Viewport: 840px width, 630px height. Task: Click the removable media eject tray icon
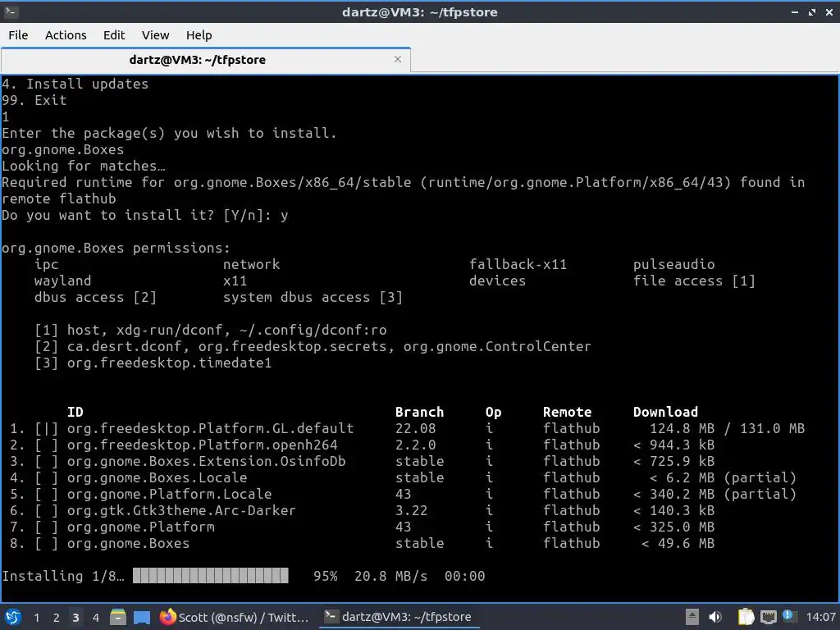click(x=692, y=617)
